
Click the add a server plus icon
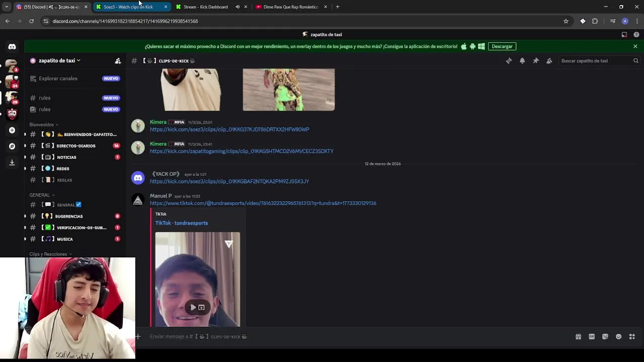12,130
